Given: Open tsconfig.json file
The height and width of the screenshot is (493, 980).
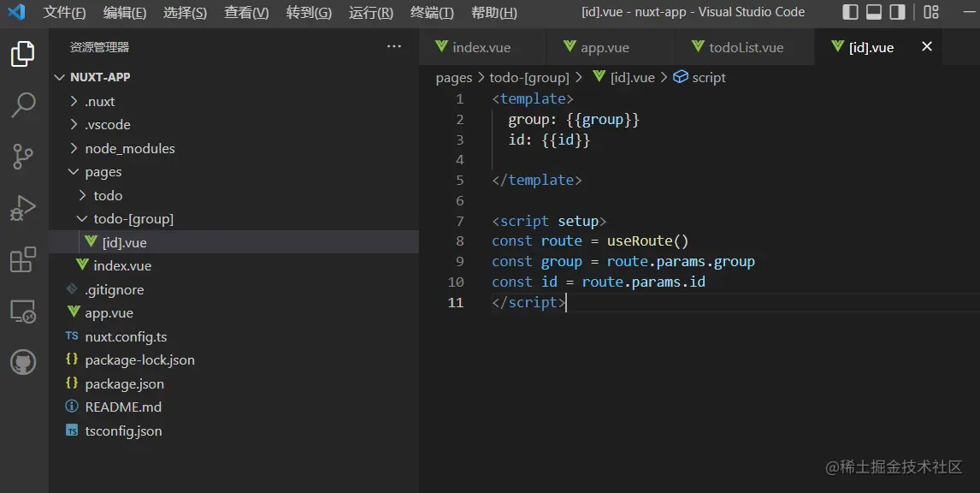Looking at the screenshot, I should coord(233,431).
